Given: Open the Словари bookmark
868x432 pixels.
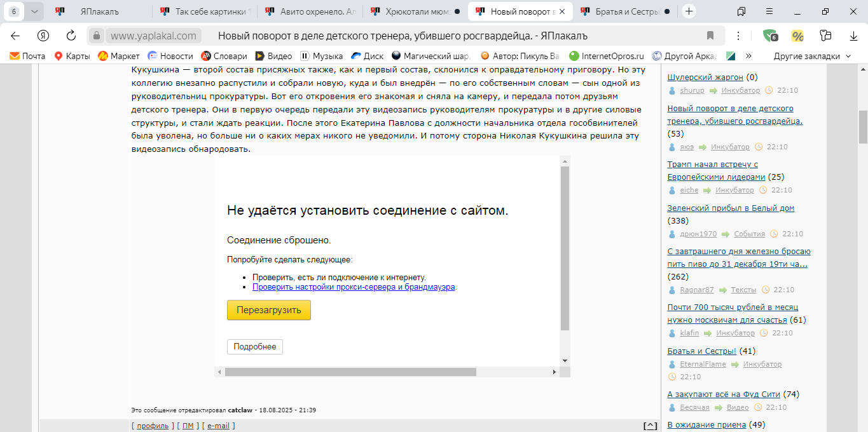Looking at the screenshot, I should point(224,56).
